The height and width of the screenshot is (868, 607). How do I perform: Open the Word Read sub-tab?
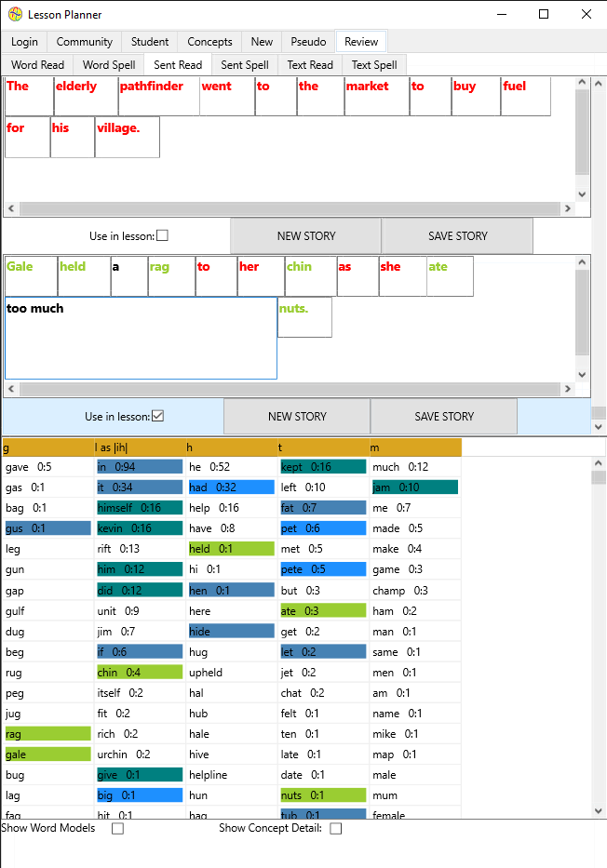coord(37,65)
